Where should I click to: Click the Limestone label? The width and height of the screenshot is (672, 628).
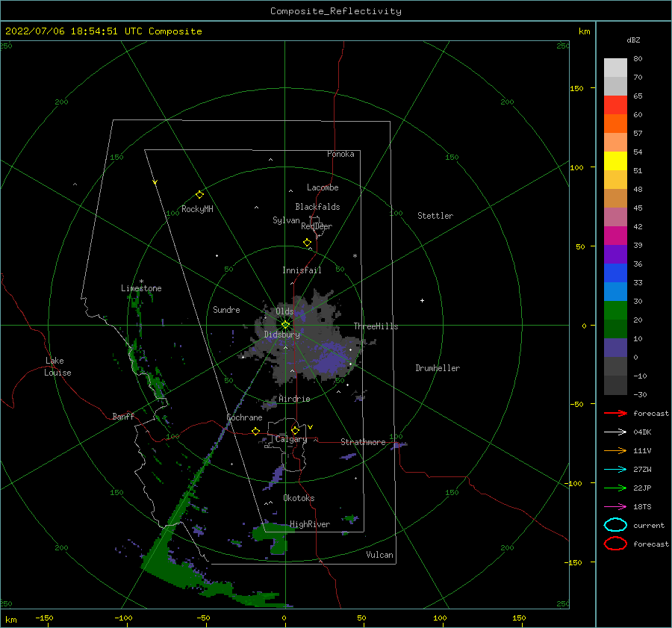(141, 288)
